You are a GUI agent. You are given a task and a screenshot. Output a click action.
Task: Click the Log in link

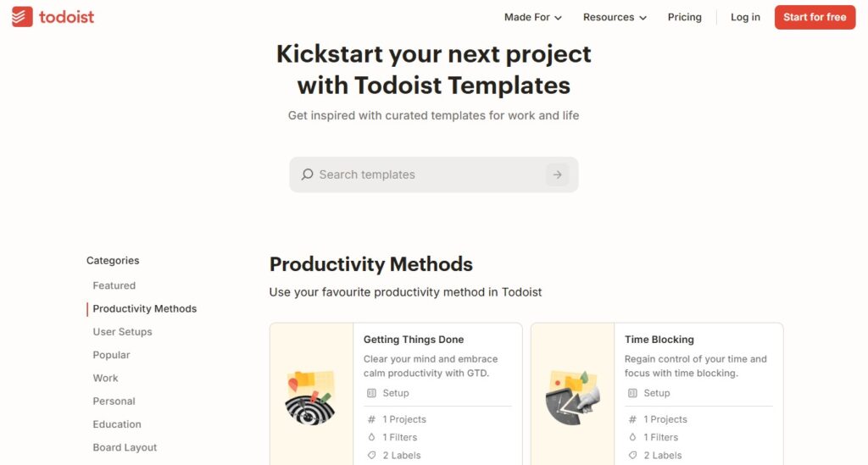745,17
